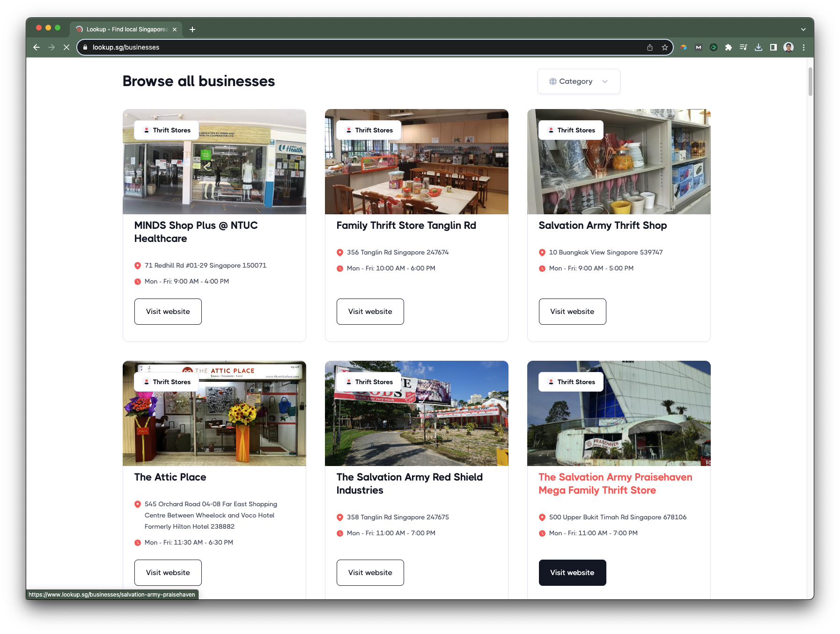840x634 pixels.
Task: Open the downloads icon in toolbar
Action: [x=759, y=47]
